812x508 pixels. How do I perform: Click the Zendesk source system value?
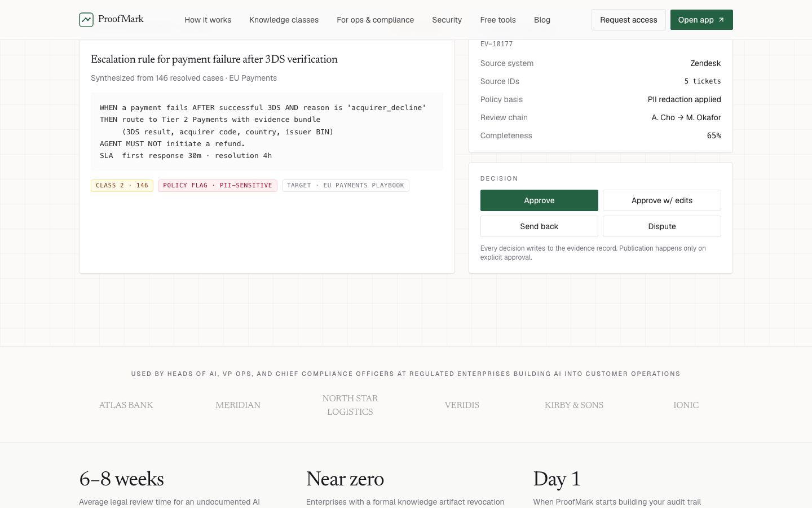tap(705, 63)
